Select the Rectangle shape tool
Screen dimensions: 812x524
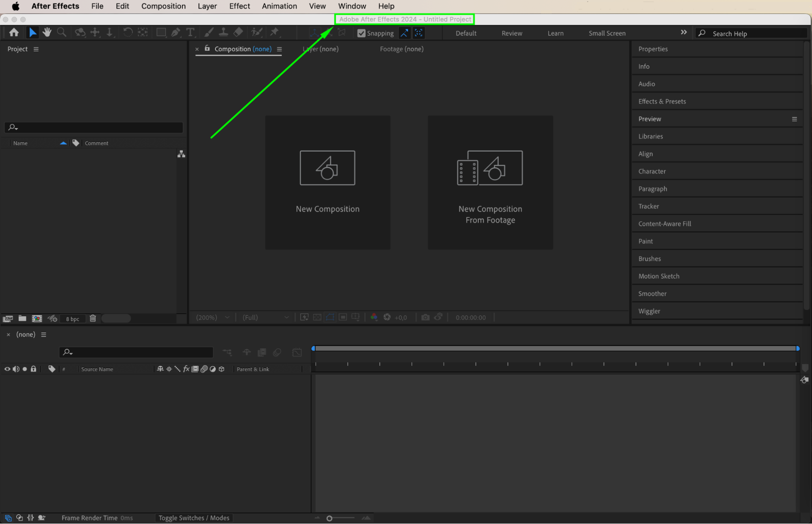coord(161,33)
